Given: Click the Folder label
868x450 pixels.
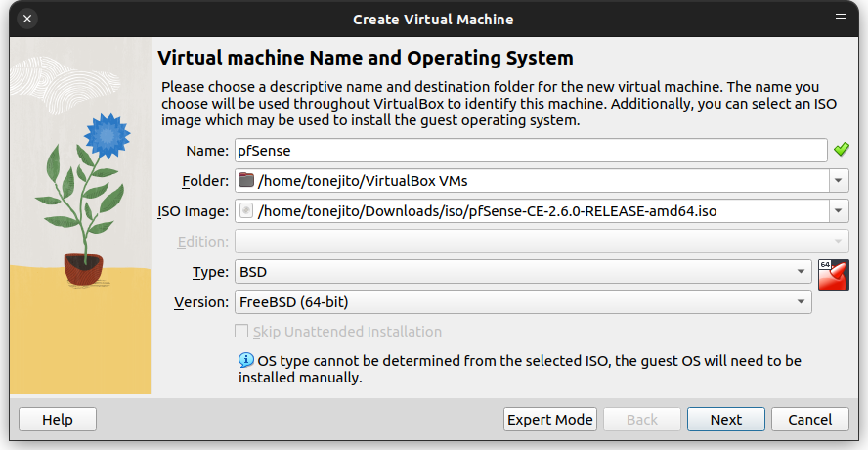Looking at the screenshot, I should 205,181.
